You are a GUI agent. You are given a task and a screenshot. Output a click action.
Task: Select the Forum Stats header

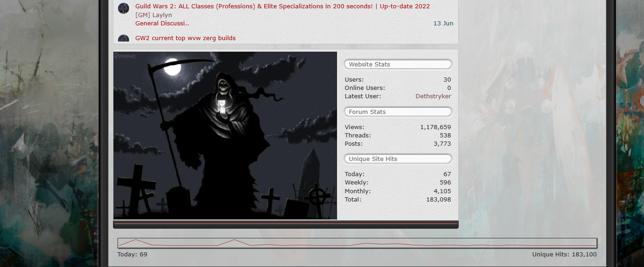tap(398, 112)
